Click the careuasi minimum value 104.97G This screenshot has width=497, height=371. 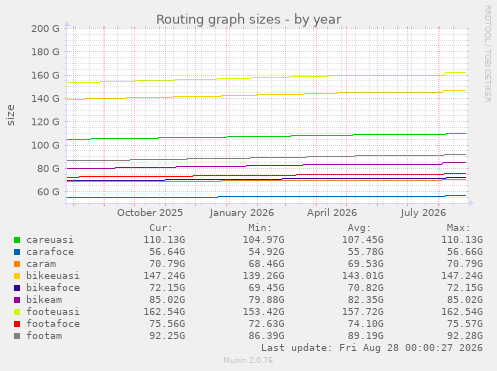263,240
